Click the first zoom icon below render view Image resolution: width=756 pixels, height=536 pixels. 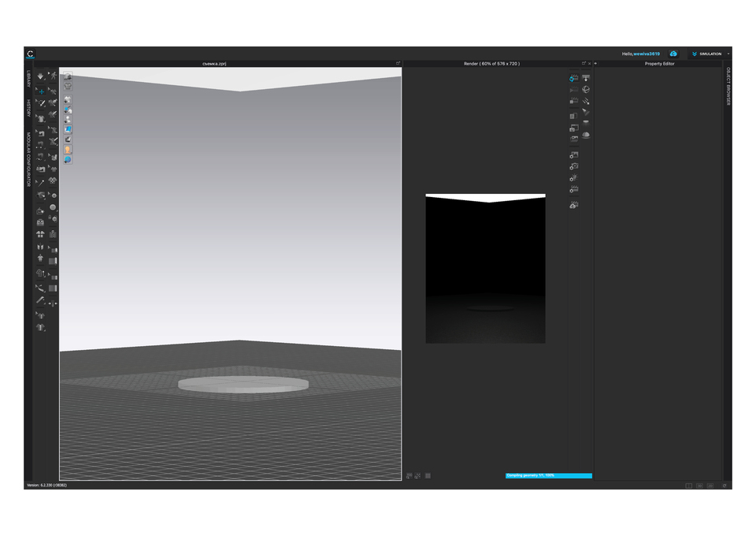(409, 475)
